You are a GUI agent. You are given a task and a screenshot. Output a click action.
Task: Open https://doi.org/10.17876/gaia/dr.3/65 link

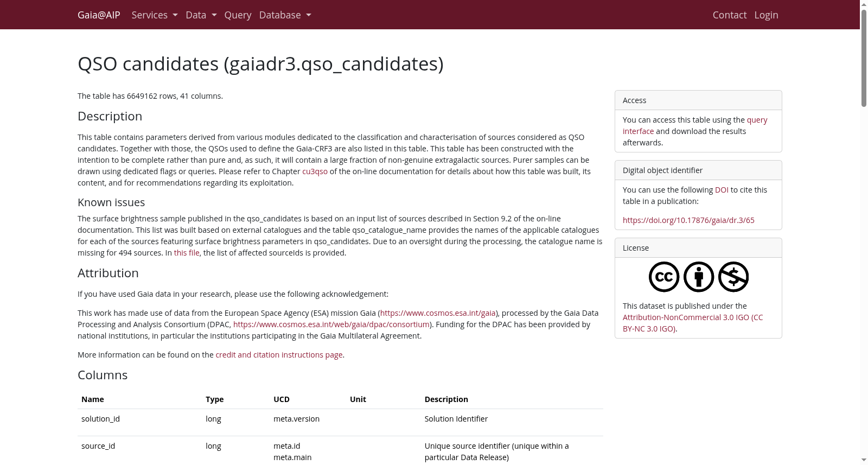(688, 220)
